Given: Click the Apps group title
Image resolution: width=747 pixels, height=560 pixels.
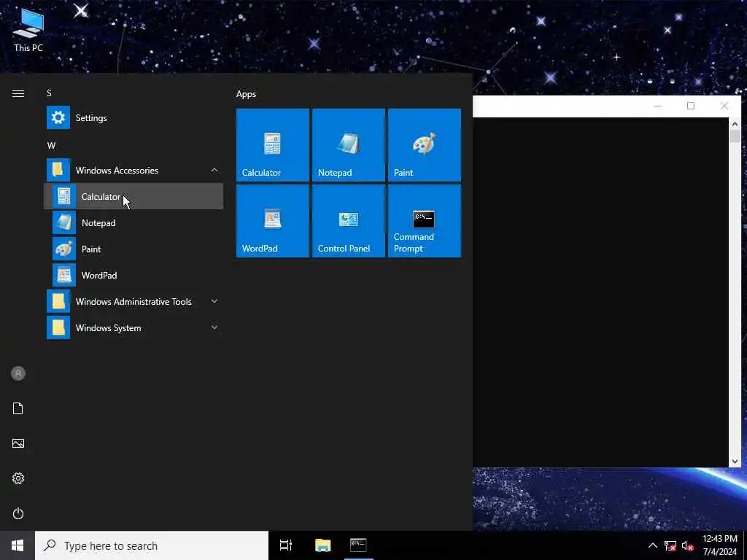Looking at the screenshot, I should pyautogui.click(x=246, y=94).
